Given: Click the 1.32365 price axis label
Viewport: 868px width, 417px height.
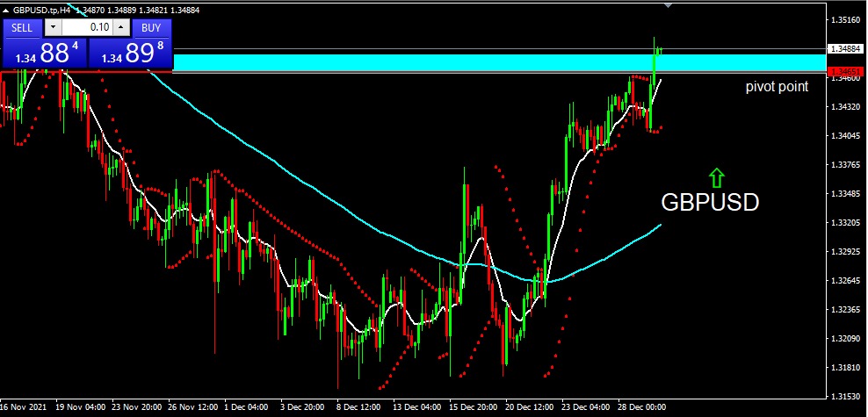Looking at the screenshot, I should click(x=845, y=310).
